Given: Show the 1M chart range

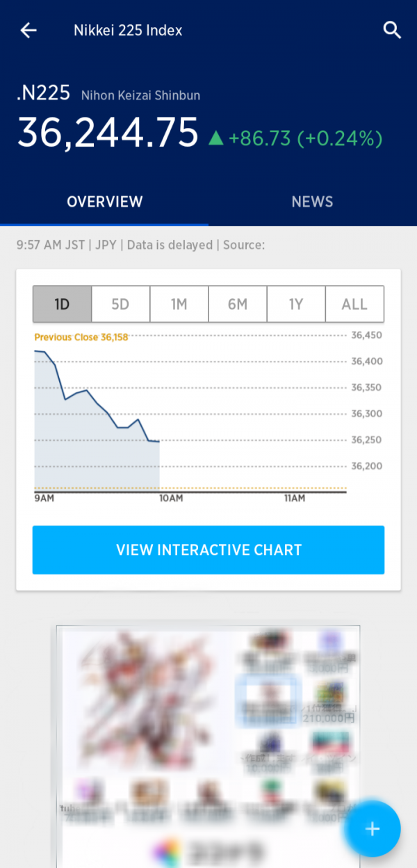Looking at the screenshot, I should click(179, 304).
